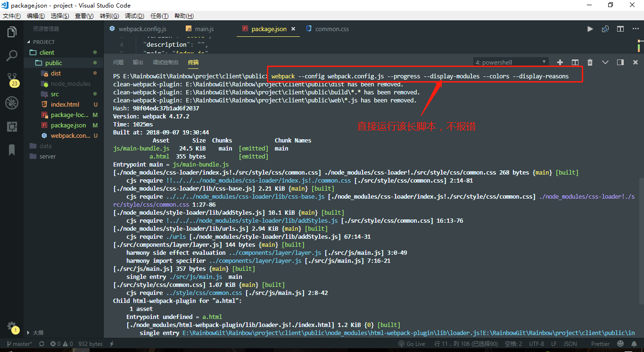This screenshot has height=352, width=644.
Task: Click the smiley feedback icon in status bar
Action: pos(621,344)
